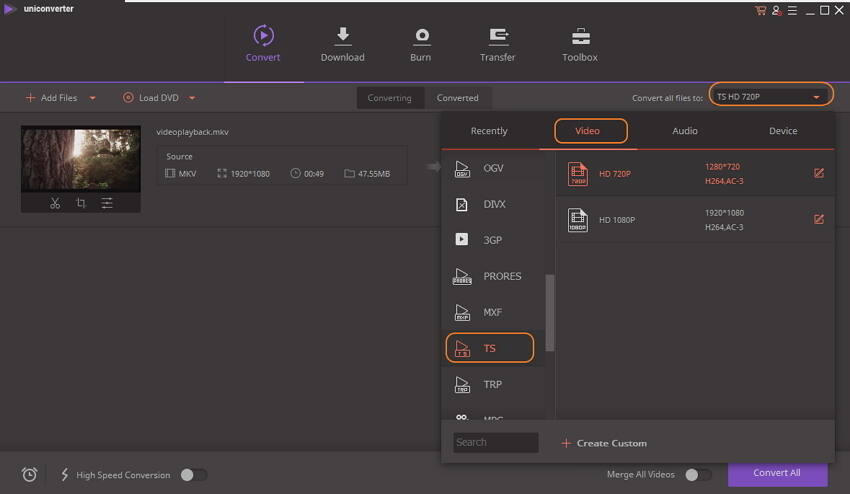Choose the HD 720P resolution preset

click(x=694, y=174)
